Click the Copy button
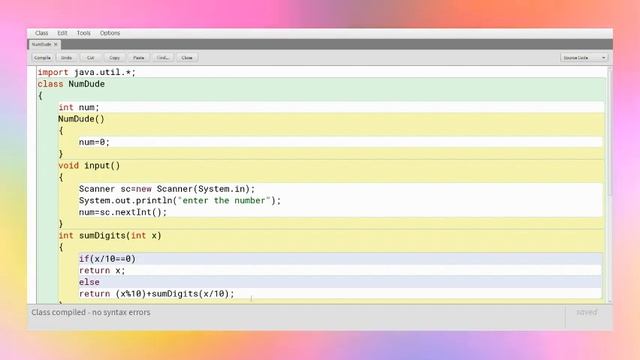This screenshot has width=640, height=360. [114, 58]
